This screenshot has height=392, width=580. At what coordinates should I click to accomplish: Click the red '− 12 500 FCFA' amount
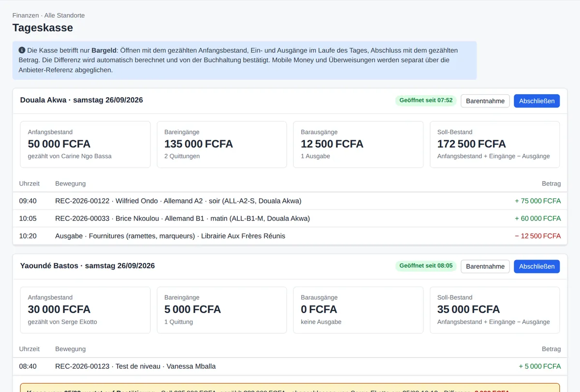[538, 236]
